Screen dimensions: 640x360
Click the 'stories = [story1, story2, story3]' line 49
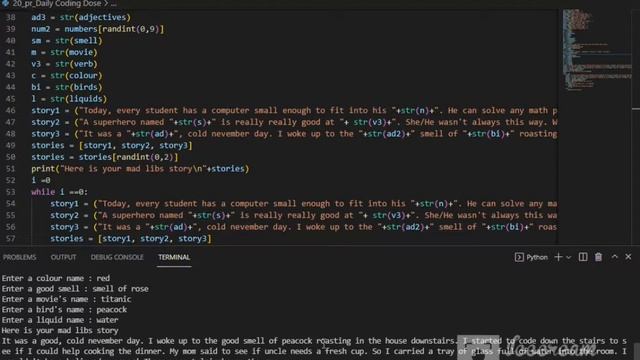[112, 145]
